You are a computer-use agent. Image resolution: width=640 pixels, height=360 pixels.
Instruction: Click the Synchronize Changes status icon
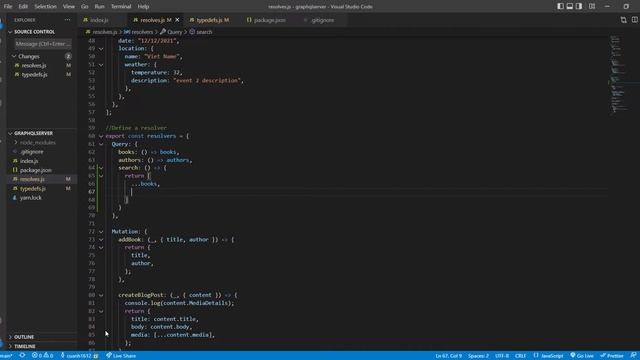(22, 356)
